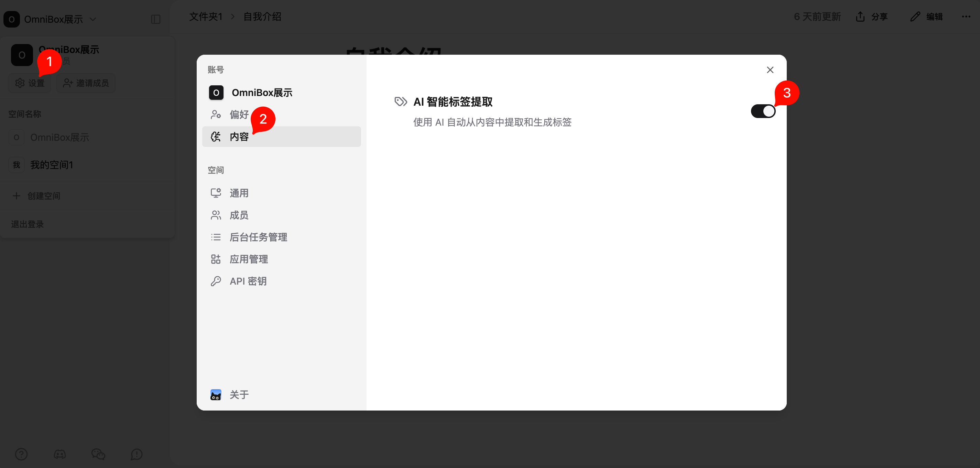Switch to 我的空间1 workspace
The width and height of the screenshot is (980, 468).
click(x=51, y=165)
